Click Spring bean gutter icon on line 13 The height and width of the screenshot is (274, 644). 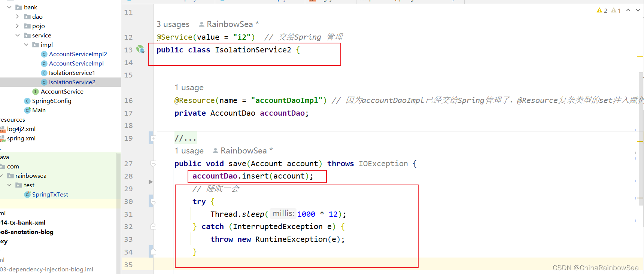coord(140,49)
